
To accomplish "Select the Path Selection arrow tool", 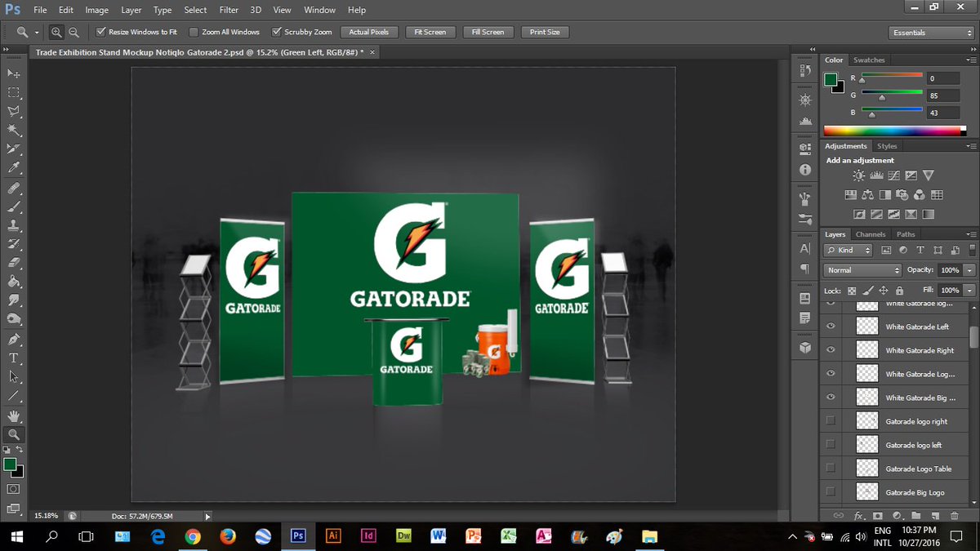I will coord(13,376).
